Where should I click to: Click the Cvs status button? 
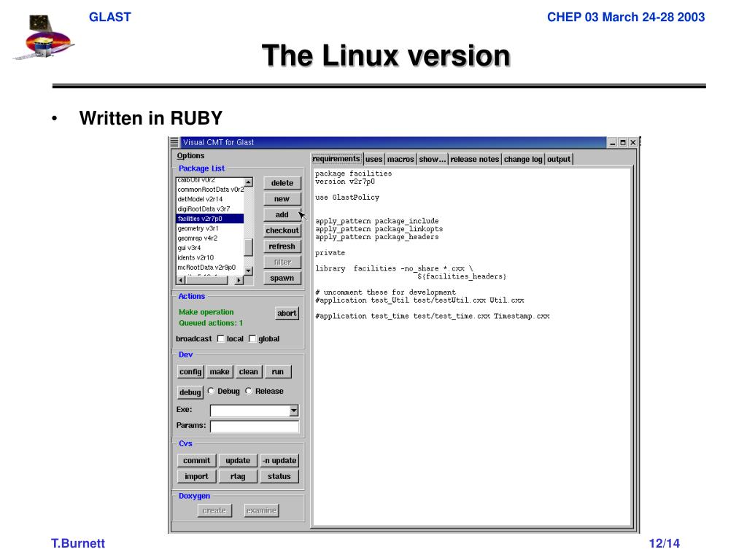(279, 476)
